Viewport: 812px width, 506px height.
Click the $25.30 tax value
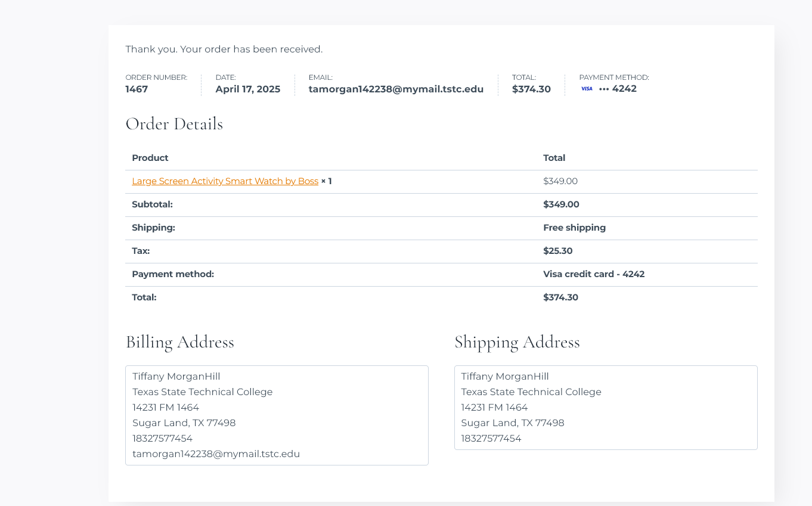[x=558, y=251]
